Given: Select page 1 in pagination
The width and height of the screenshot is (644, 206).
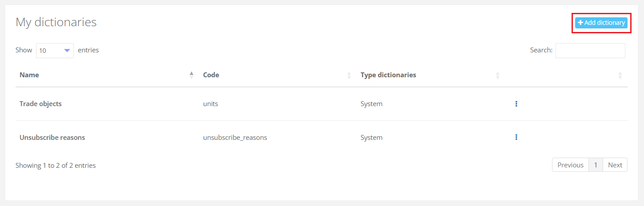Looking at the screenshot, I should [x=596, y=165].
